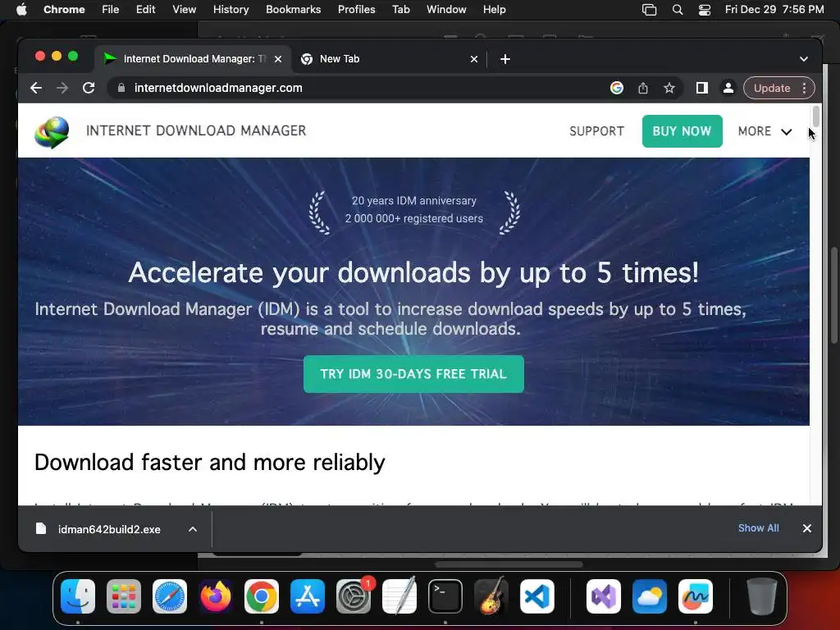Open Control Center in the menu bar
This screenshot has height=630, width=840.
point(705,10)
